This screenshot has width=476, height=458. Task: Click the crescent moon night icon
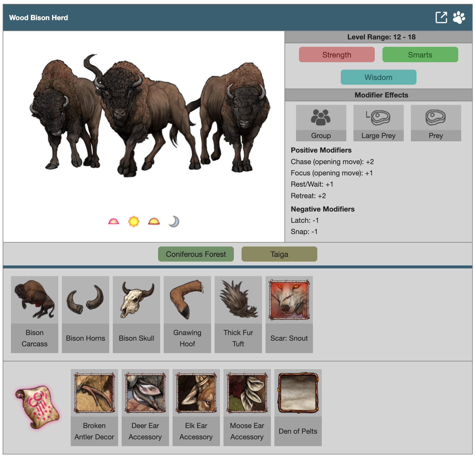click(x=174, y=221)
